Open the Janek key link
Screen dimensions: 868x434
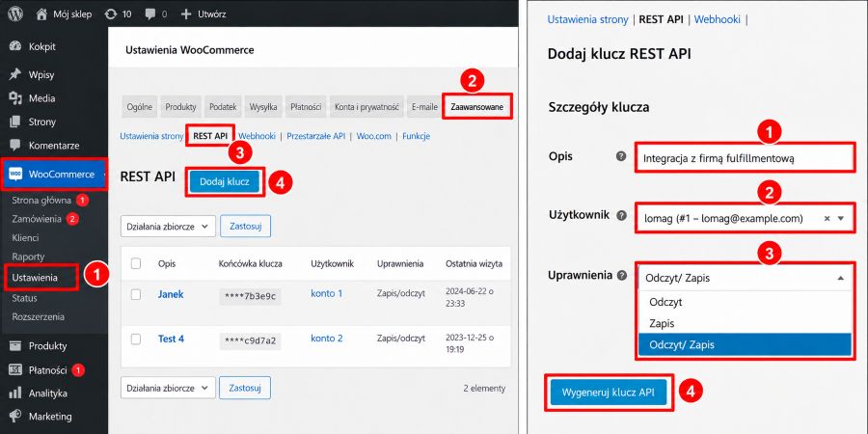tap(171, 294)
